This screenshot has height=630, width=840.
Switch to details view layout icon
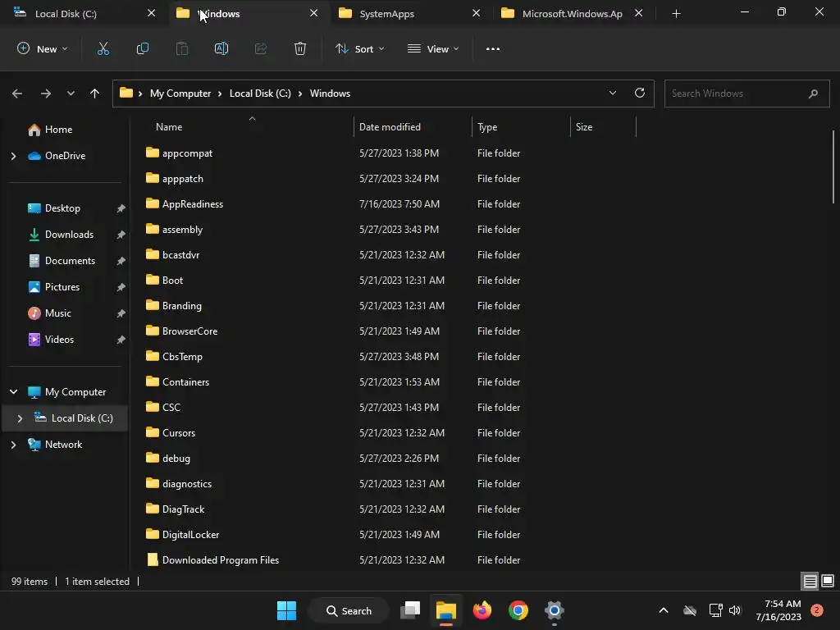[810, 581]
